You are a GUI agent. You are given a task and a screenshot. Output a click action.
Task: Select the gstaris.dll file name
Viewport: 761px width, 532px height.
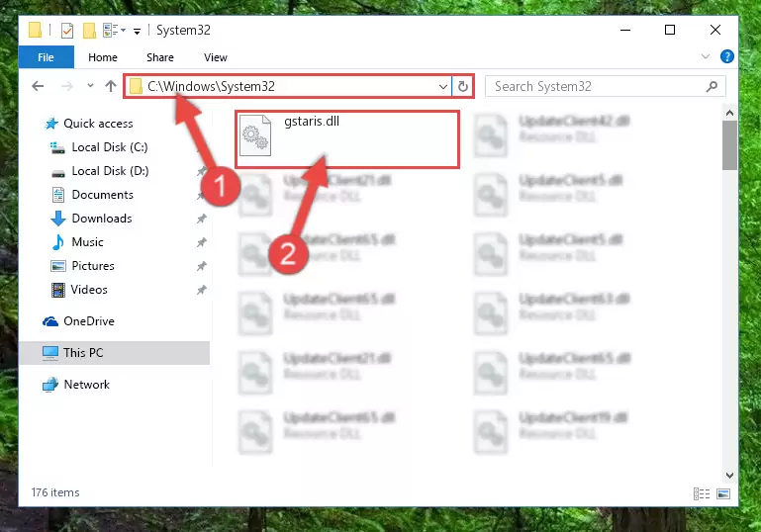(x=312, y=122)
